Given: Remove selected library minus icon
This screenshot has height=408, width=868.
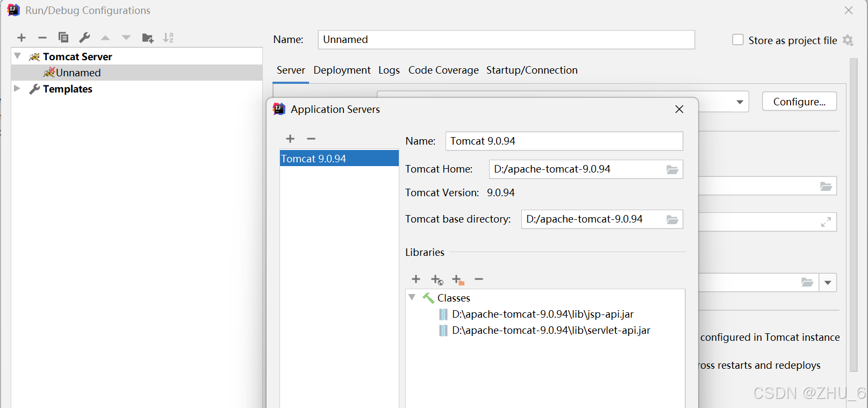Looking at the screenshot, I should (x=479, y=279).
